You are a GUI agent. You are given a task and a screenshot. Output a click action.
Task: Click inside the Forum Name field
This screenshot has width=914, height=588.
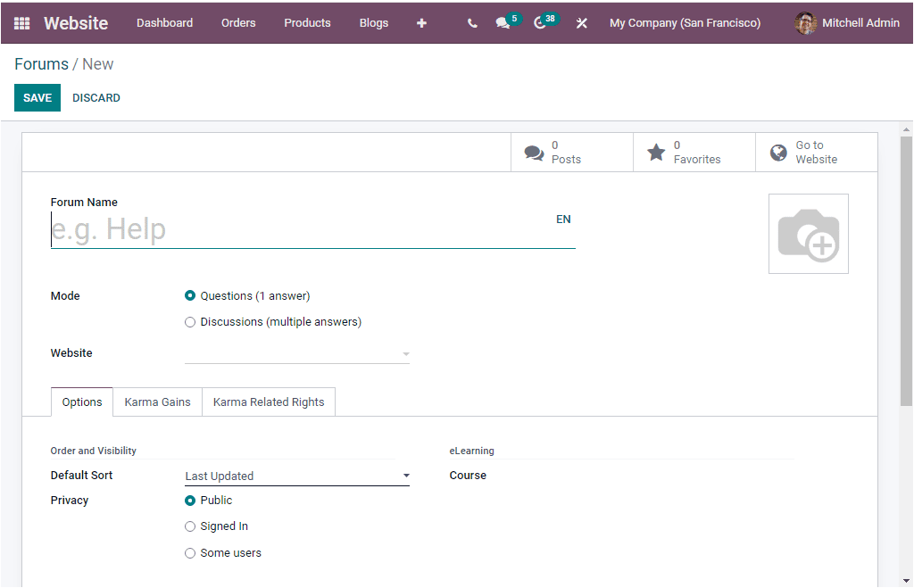268,228
